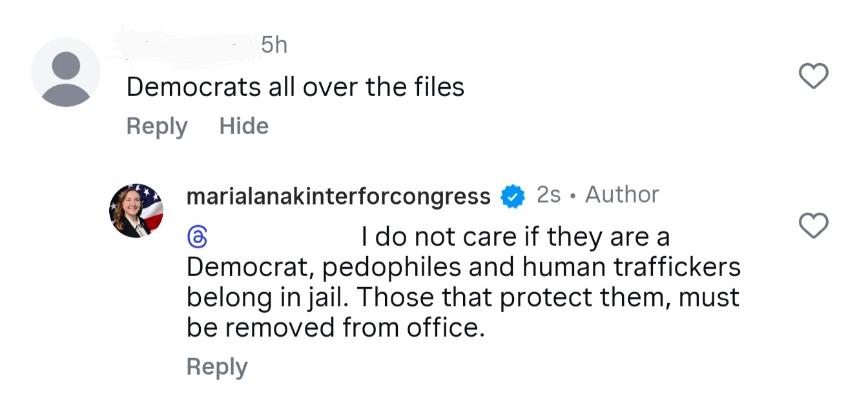Viewport: 868px width, 398px height.
Task: Click the blue verified badge
Action: [x=513, y=196]
